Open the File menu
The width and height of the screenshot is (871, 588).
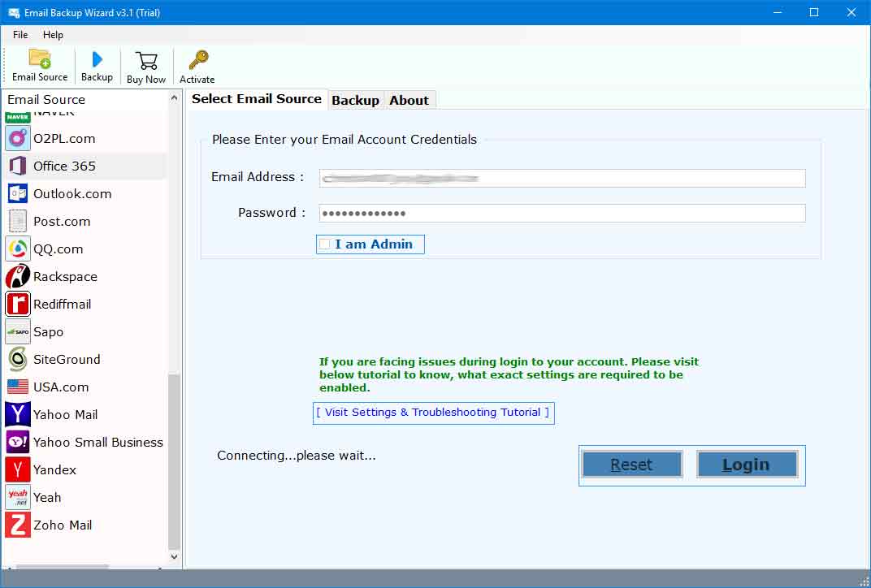(20, 34)
